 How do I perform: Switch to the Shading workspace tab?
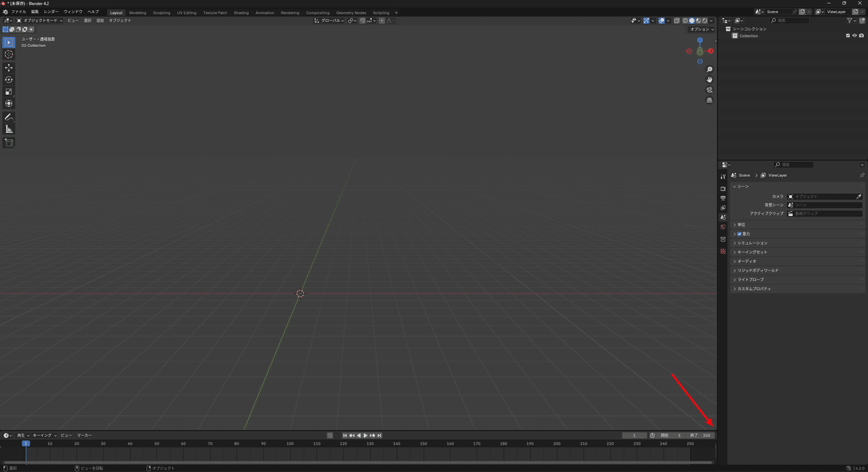pos(241,12)
